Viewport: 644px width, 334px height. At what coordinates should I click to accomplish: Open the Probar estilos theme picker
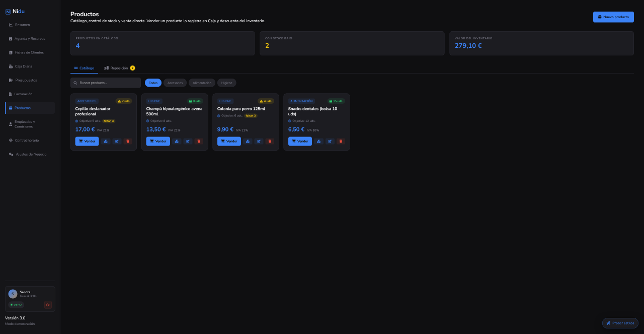coord(620,323)
